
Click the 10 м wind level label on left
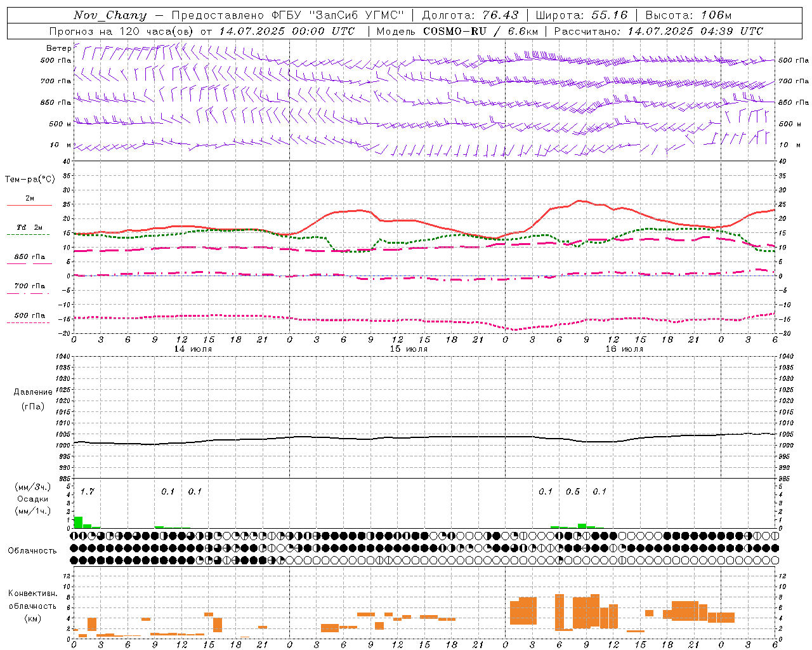[60, 145]
